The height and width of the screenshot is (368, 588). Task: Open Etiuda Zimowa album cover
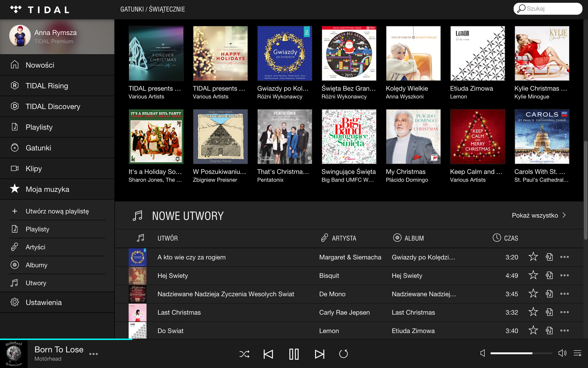click(477, 53)
